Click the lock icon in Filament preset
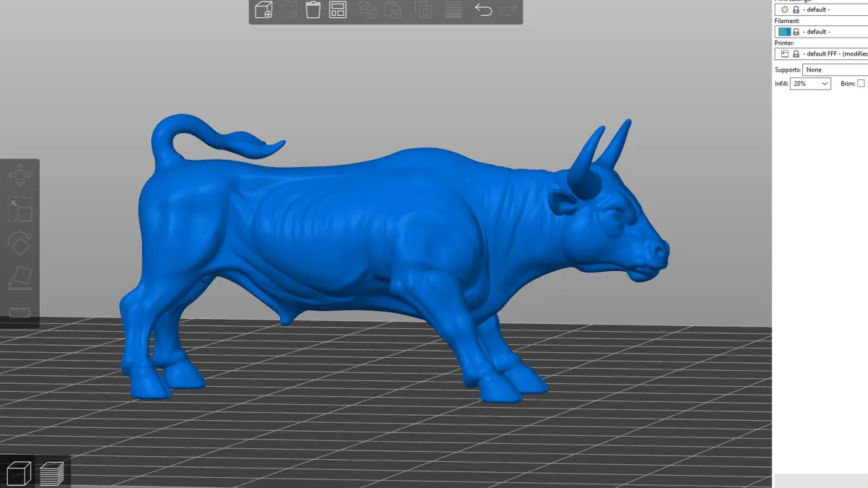The image size is (868, 488). pyautogui.click(x=796, y=32)
